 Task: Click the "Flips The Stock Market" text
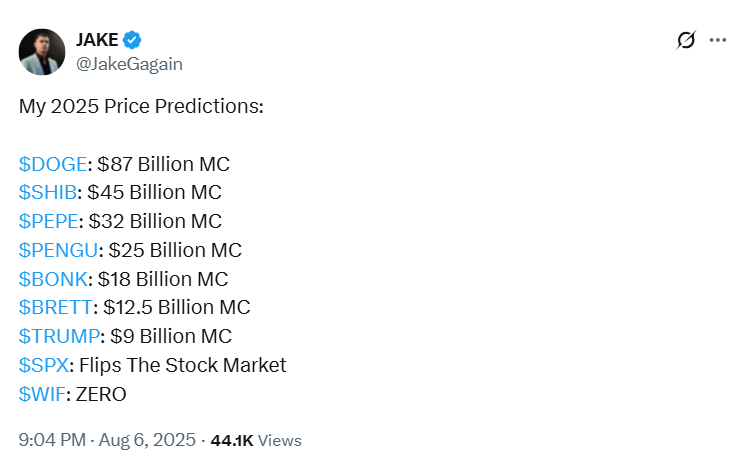[x=182, y=365]
